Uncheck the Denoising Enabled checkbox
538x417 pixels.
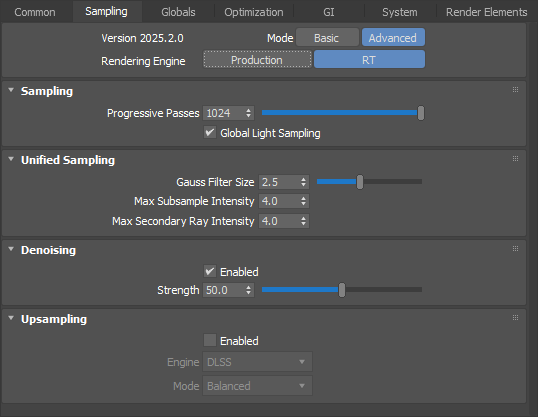210,271
